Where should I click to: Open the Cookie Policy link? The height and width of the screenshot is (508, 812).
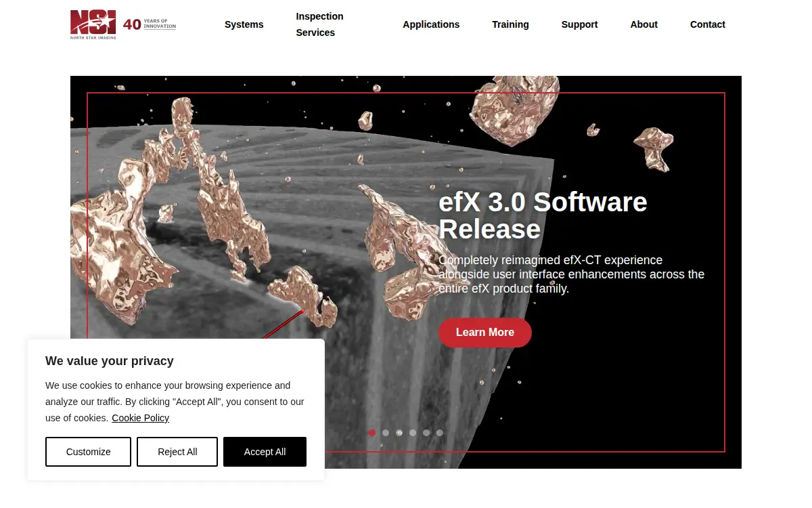click(140, 418)
